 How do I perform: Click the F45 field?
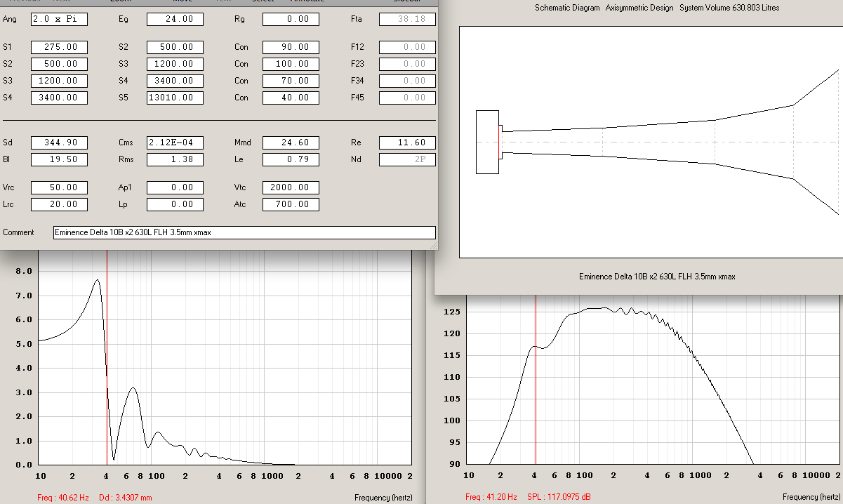[x=407, y=98]
